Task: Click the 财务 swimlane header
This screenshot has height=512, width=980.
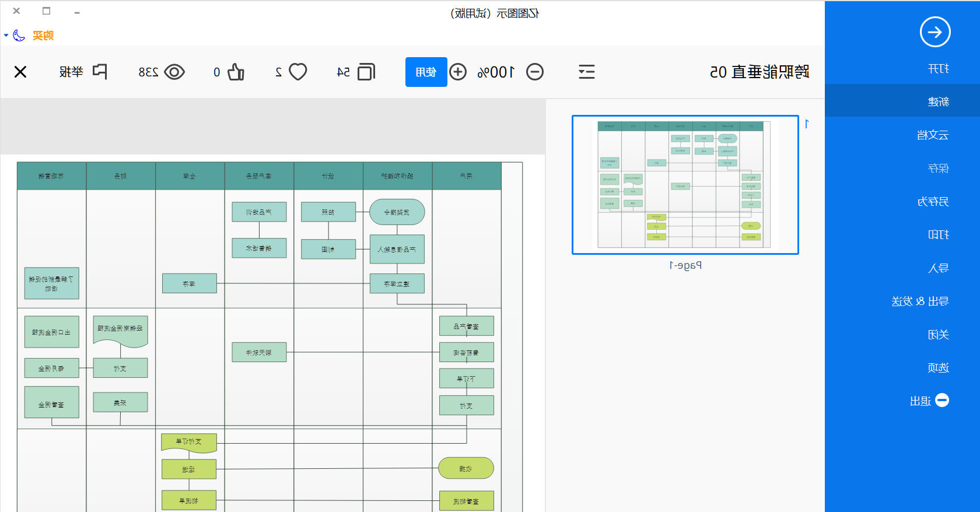Action: tap(121, 176)
